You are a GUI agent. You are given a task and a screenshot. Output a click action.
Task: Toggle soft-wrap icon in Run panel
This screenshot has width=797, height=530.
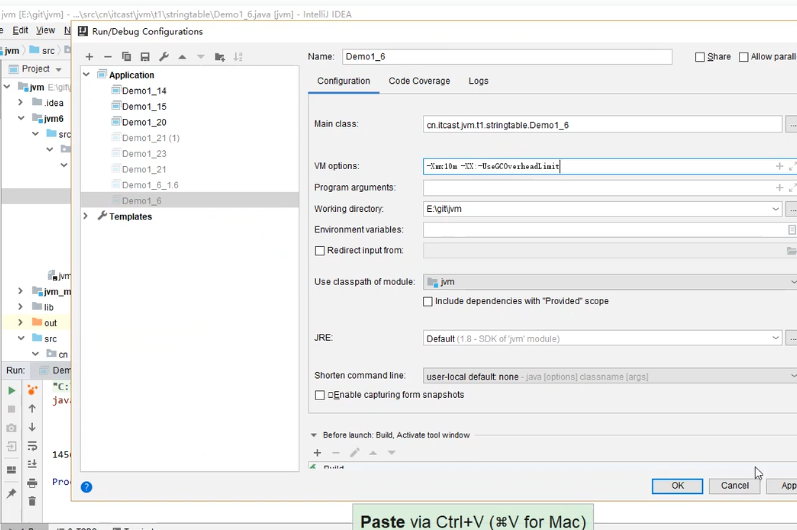[32, 446]
